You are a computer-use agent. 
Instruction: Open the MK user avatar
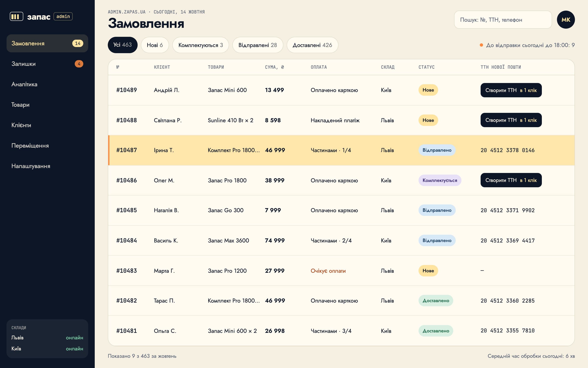566,20
